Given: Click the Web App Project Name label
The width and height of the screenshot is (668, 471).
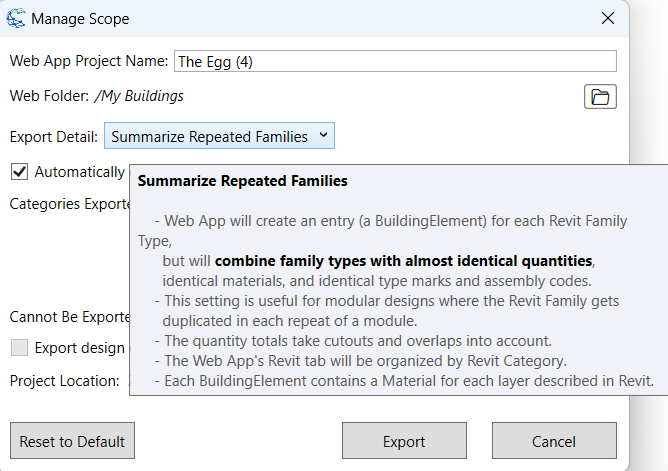Looking at the screenshot, I should pos(89,61).
